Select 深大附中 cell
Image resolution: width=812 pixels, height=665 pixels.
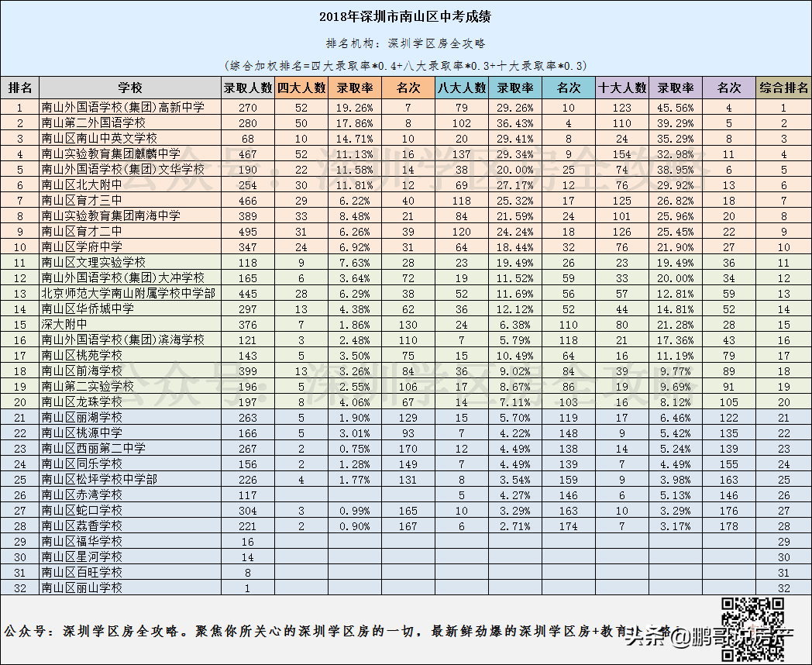(130, 324)
